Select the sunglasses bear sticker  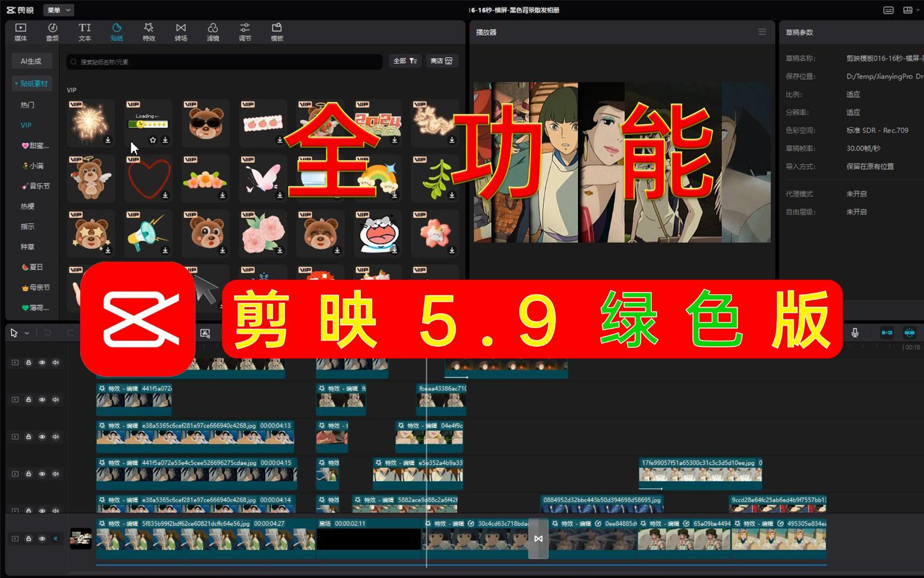(x=206, y=123)
